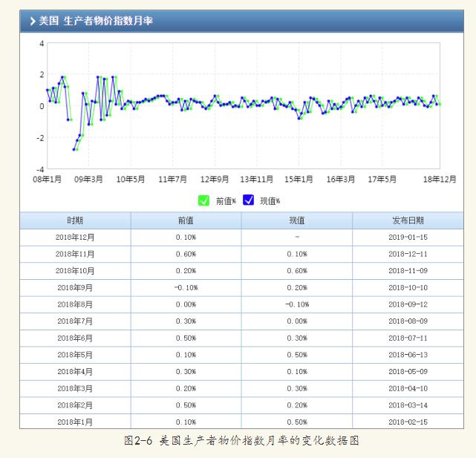Click the 前值 column header
Image resolution: width=476 pixels, height=458 pixels.
point(186,220)
